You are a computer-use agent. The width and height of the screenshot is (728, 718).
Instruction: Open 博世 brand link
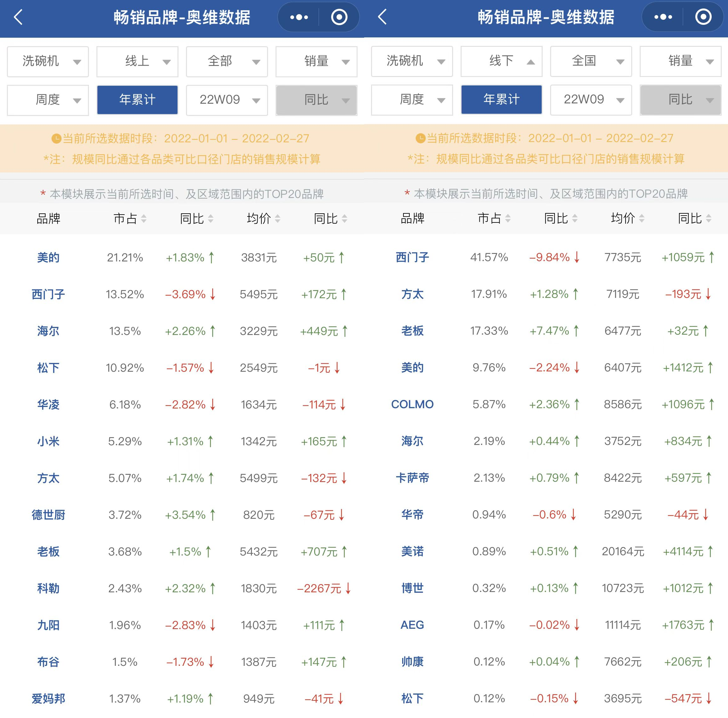tap(412, 588)
